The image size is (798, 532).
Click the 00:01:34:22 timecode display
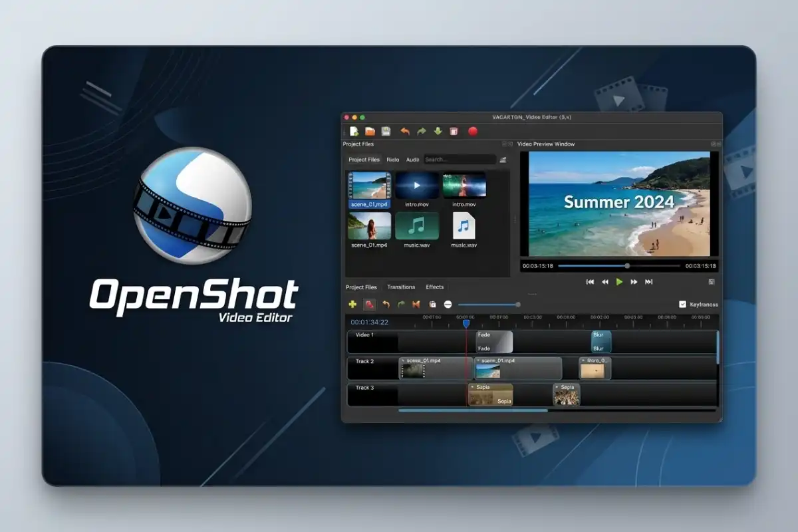coord(370,322)
